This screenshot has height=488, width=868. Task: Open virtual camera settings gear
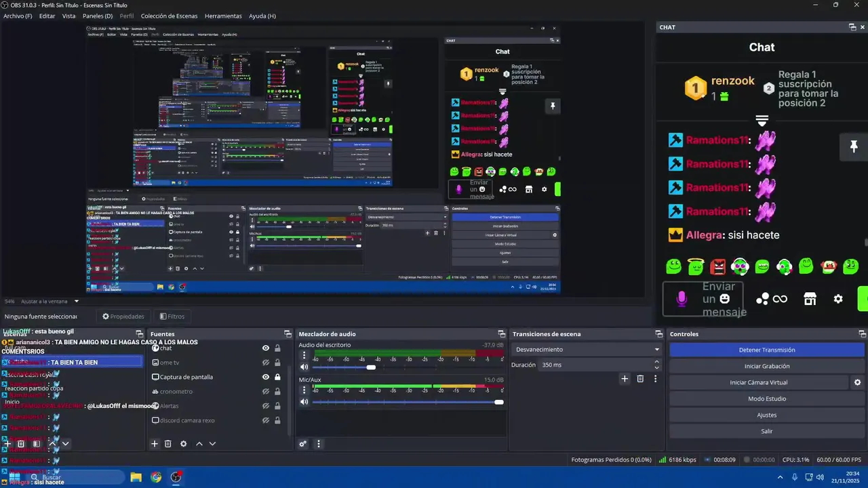tap(857, 382)
